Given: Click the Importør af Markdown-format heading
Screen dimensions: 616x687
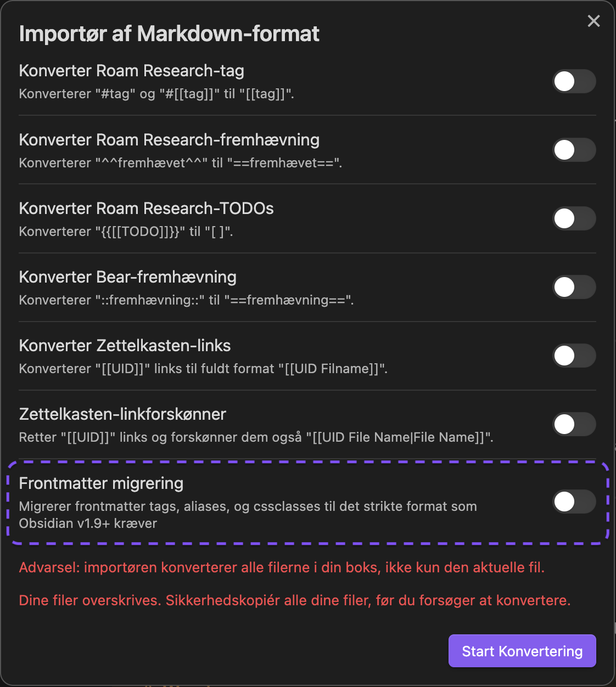Looking at the screenshot, I should (x=169, y=34).
